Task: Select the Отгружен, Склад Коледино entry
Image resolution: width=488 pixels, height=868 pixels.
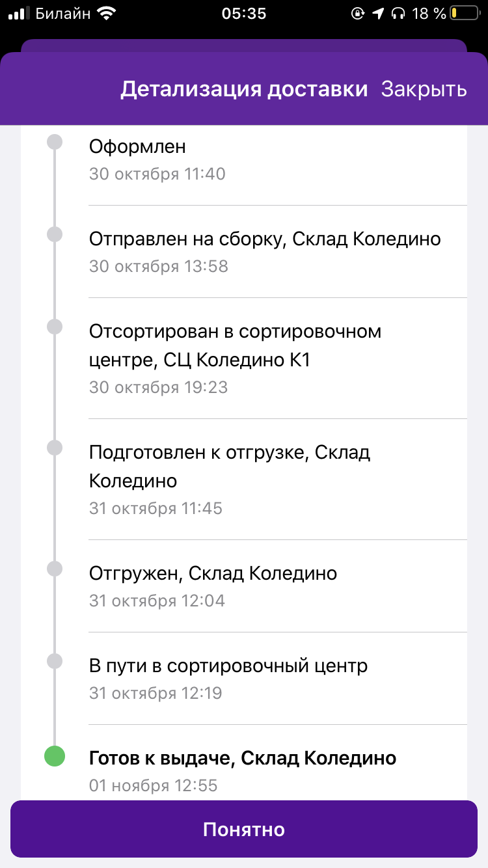Action: (x=278, y=586)
